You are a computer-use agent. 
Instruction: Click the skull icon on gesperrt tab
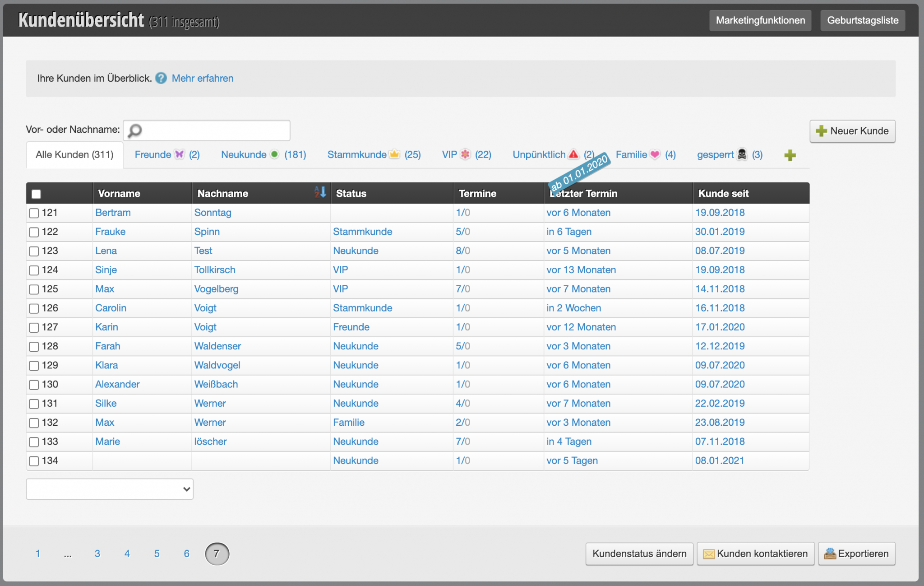[x=742, y=154]
